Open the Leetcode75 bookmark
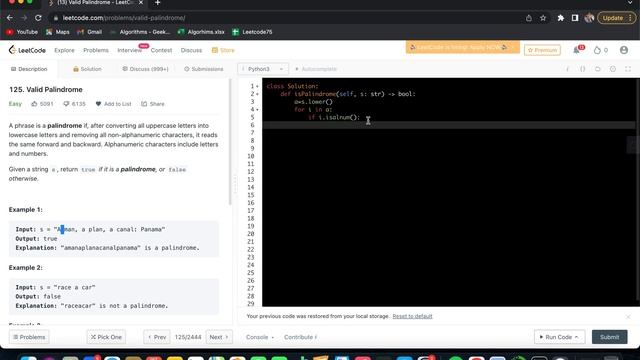640x360 pixels. pos(252,32)
